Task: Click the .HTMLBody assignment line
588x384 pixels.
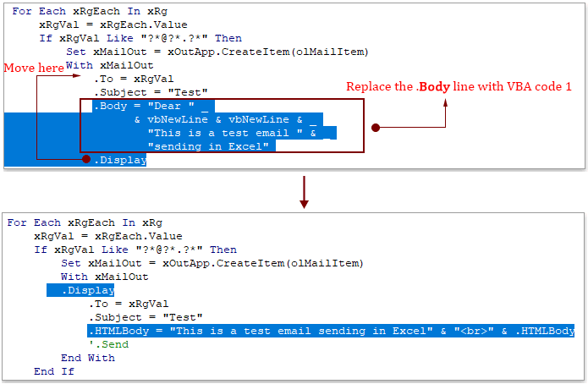Action: point(331,331)
